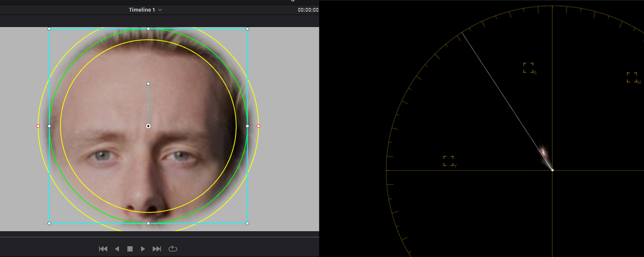Click the Y target on the vectorscope
The height and width of the screenshot is (257, 644).
(449, 161)
